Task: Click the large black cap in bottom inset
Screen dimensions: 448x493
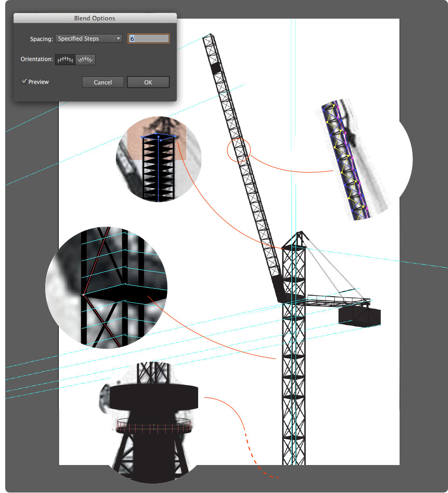Action: click(154, 396)
